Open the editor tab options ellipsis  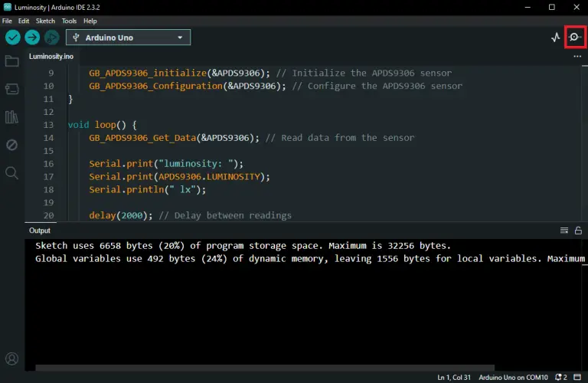[x=577, y=56]
